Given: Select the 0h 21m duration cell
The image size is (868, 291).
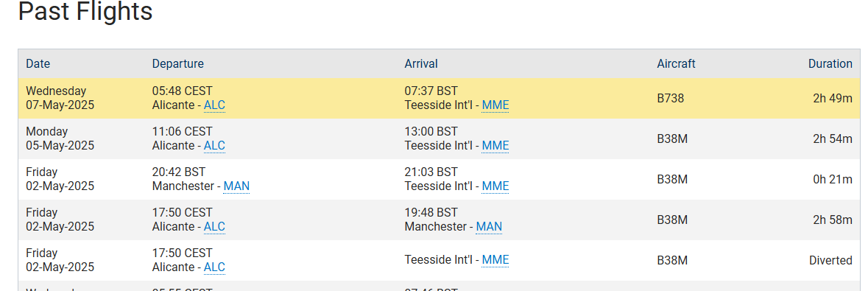Looking at the screenshot, I should pyautogui.click(x=833, y=180).
